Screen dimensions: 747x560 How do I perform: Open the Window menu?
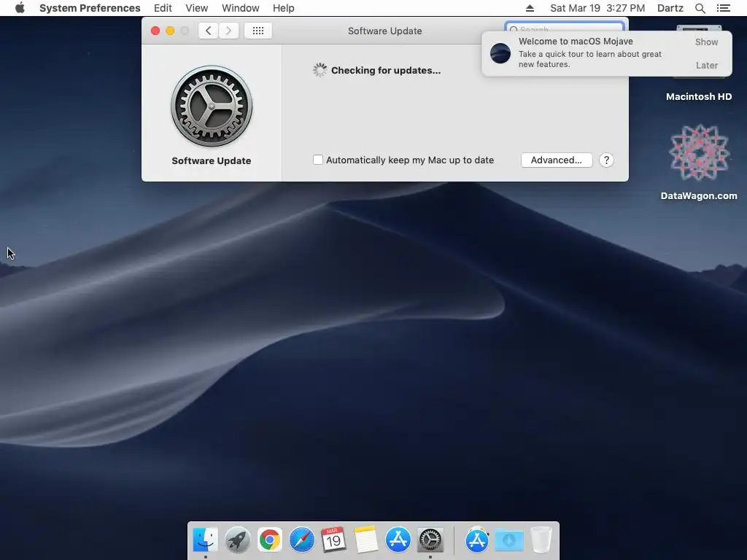pyautogui.click(x=241, y=8)
